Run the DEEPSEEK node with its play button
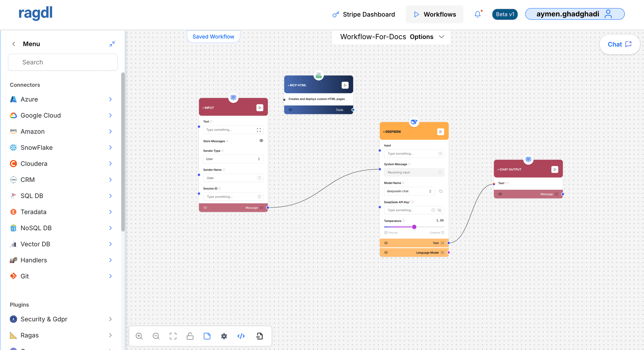 click(440, 131)
